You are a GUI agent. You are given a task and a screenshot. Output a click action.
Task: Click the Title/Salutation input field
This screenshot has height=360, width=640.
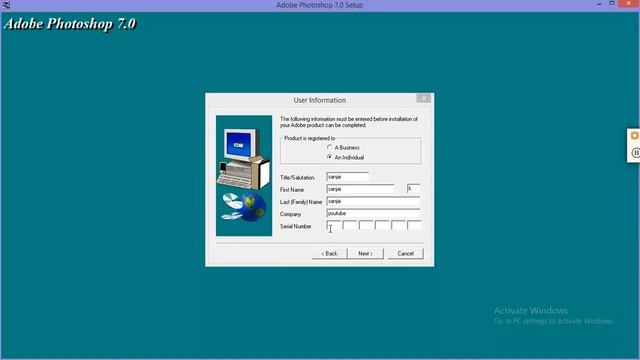pos(347,177)
